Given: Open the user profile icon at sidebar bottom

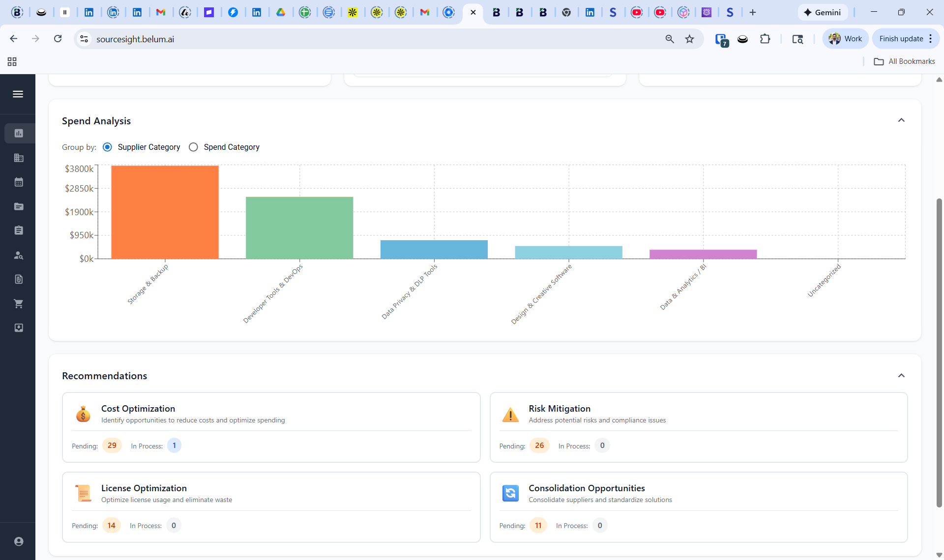Looking at the screenshot, I should 18,541.
